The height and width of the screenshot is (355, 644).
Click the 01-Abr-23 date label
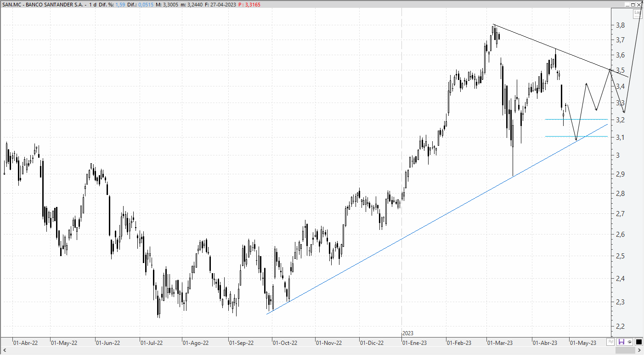click(545, 343)
